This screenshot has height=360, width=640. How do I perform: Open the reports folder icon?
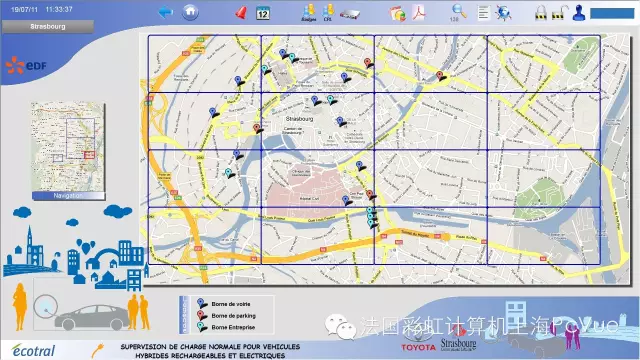tap(398, 13)
